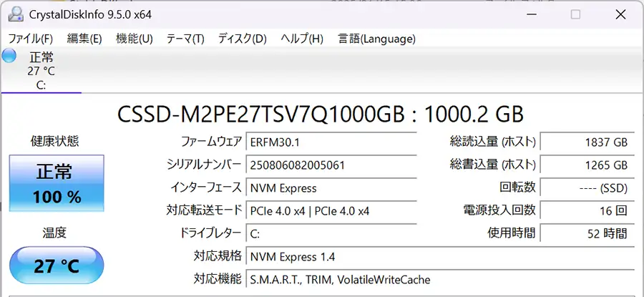Click the シリアルナンバー label
The height and width of the screenshot is (297, 644).
[204, 165]
